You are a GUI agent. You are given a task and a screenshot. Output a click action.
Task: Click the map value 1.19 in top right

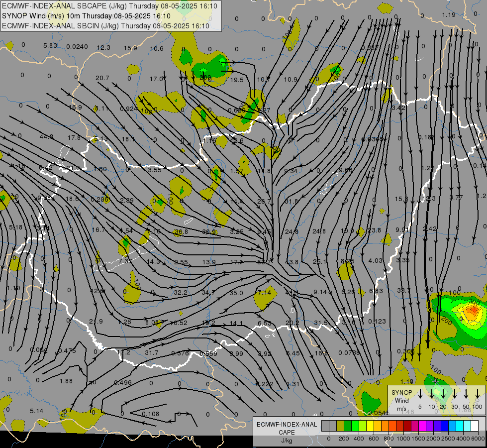(x=449, y=14)
